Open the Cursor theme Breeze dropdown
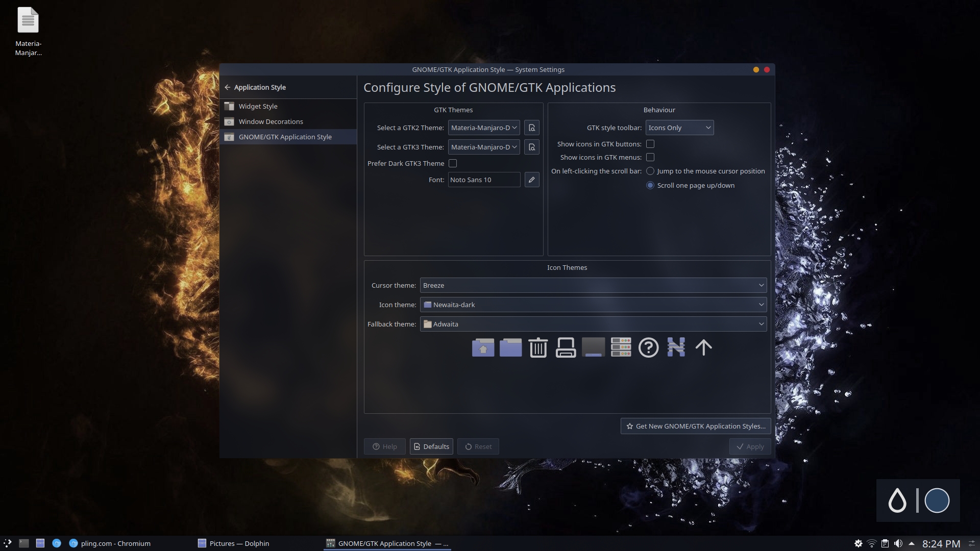This screenshot has height=551, width=980. tap(593, 285)
